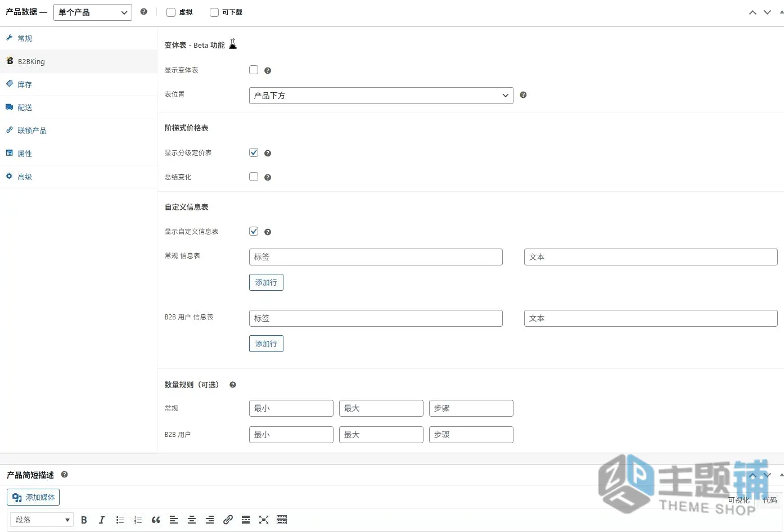Click 文本 field in 常规 信息表 row
The image size is (784, 532).
(x=651, y=257)
